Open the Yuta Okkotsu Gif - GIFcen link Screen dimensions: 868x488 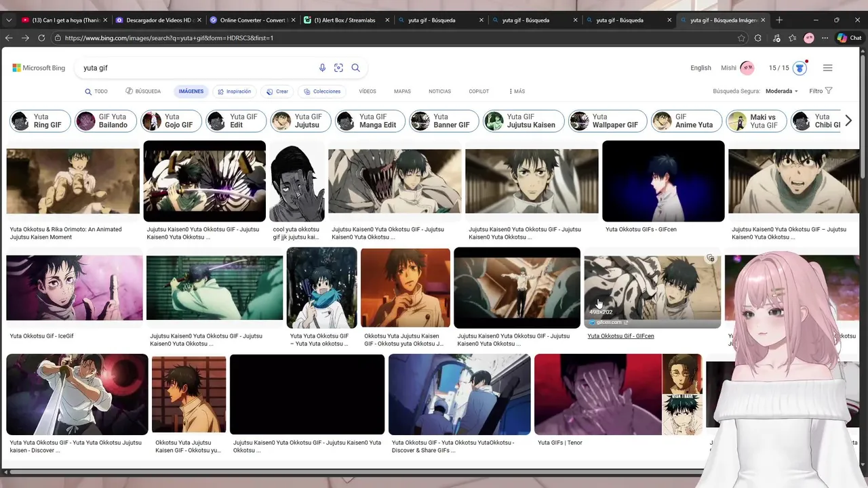[620, 336]
